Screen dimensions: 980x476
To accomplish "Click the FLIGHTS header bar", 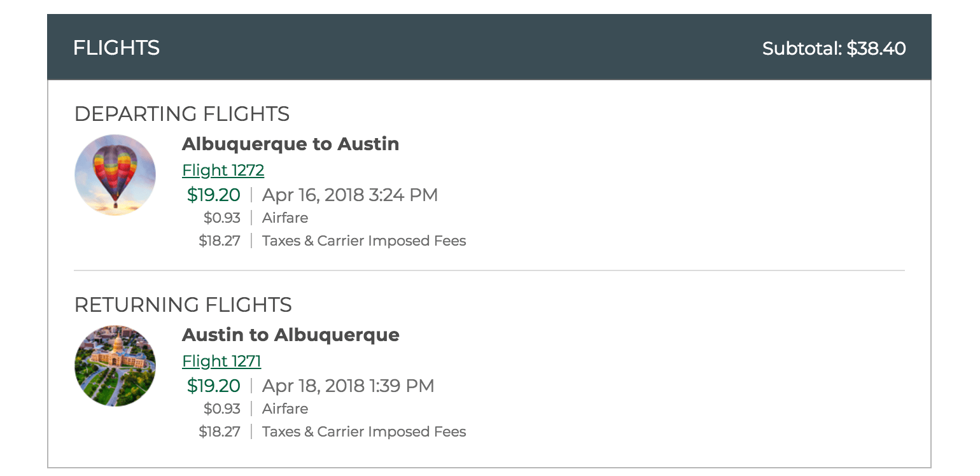I will (x=490, y=47).
